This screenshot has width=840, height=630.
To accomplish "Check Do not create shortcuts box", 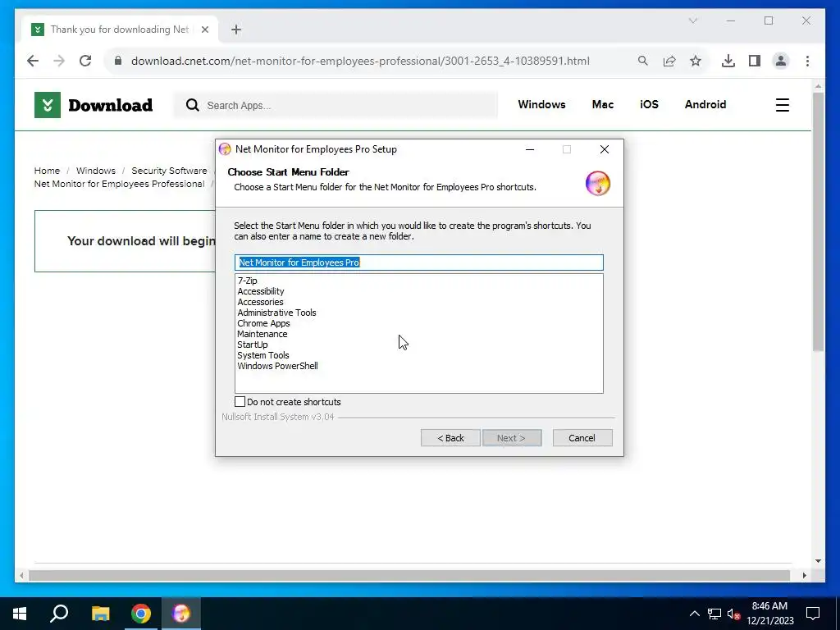I will point(240,402).
